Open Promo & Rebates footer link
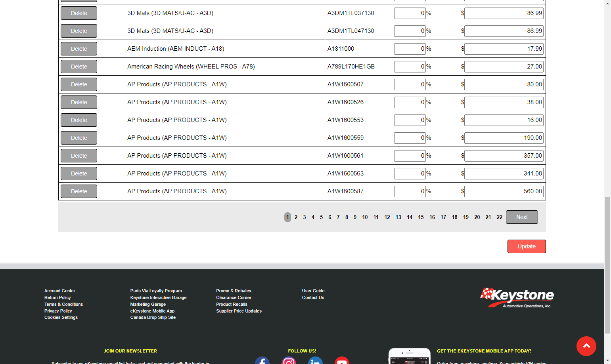 [234, 291]
